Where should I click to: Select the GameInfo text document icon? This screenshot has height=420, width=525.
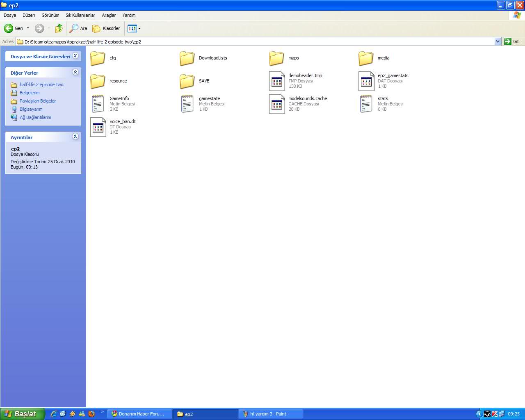point(98,104)
